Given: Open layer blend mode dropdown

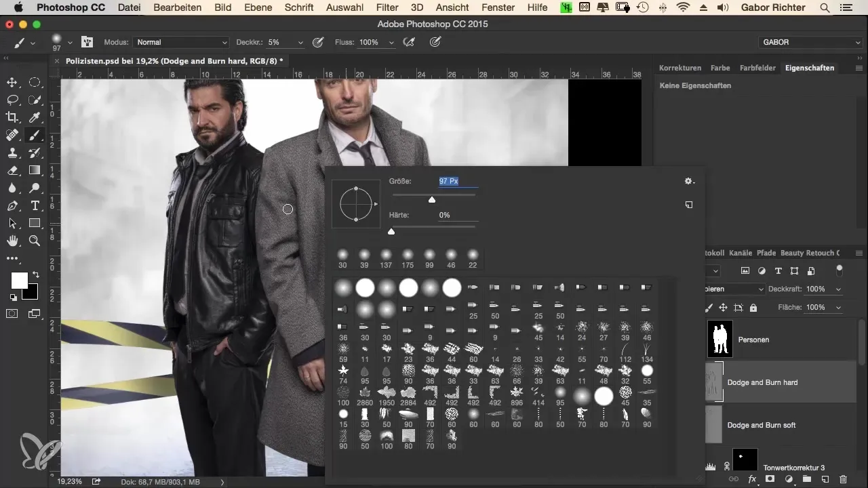Looking at the screenshot, I should (x=735, y=289).
